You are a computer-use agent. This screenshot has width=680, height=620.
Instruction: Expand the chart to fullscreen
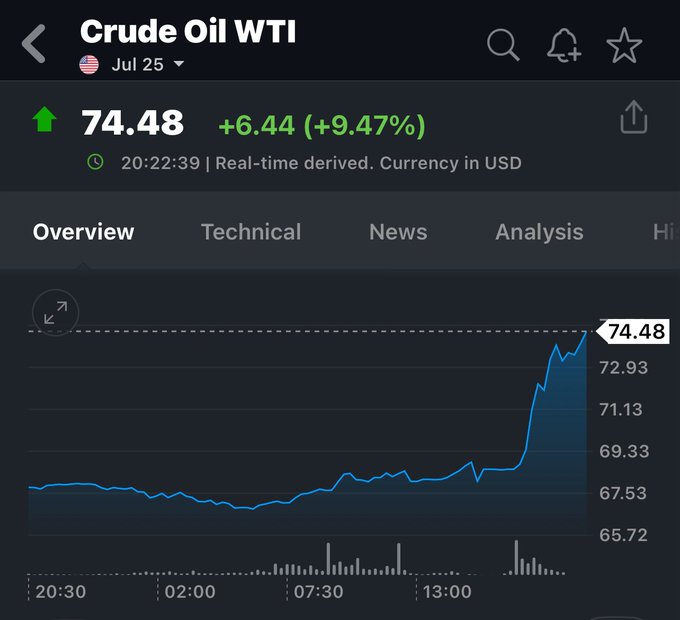55,313
